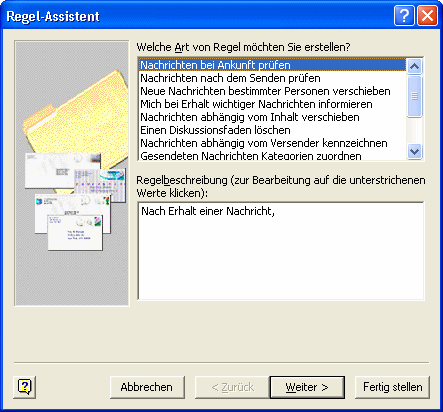Close the Regel-Assistent dialog
Screen dimensions: 443x412
427,15
